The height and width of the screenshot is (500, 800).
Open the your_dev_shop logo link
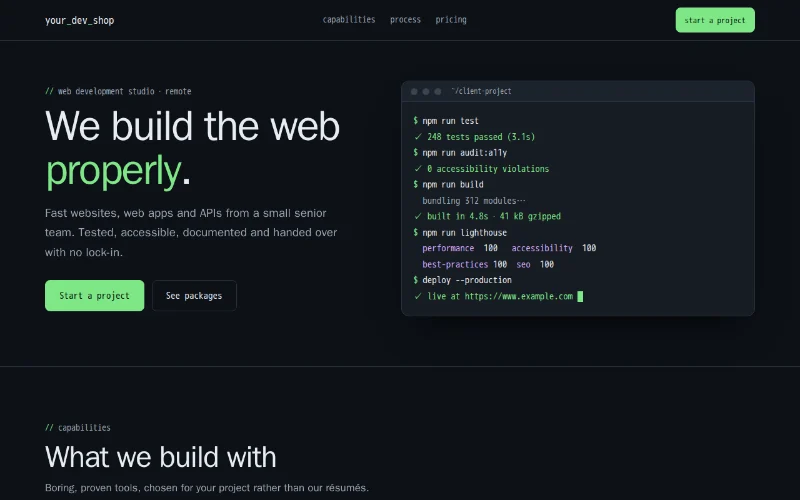(80, 20)
